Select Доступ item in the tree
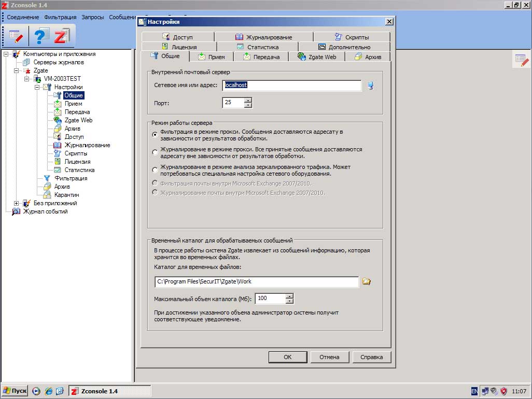The image size is (532, 399). pos(74,137)
